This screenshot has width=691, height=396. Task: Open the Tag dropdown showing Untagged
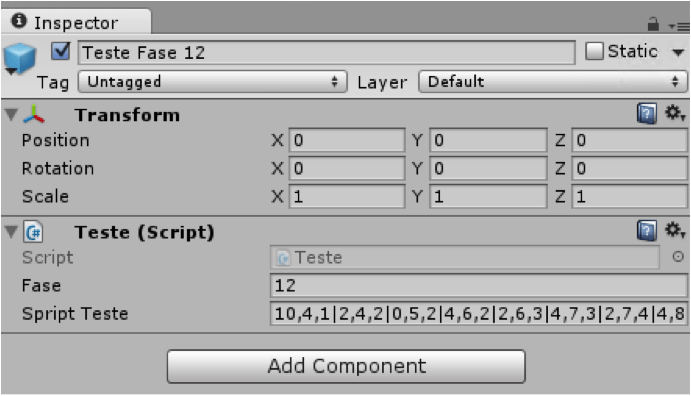[212, 82]
